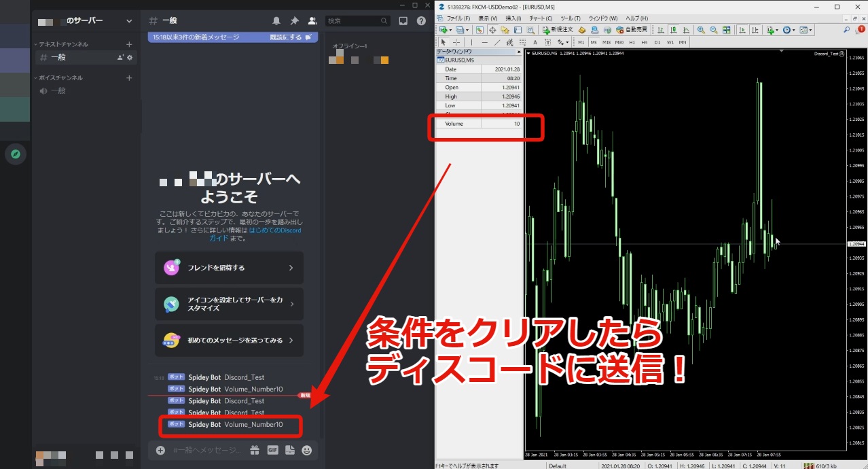The height and width of the screenshot is (469, 868).
Task: Select the crosshair tool in MT4 toolbar
Action: pyautogui.click(x=456, y=42)
